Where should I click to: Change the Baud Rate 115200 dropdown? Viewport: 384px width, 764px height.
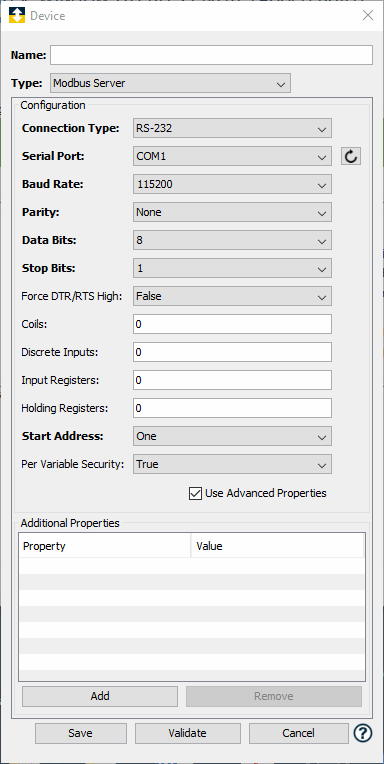232,185
